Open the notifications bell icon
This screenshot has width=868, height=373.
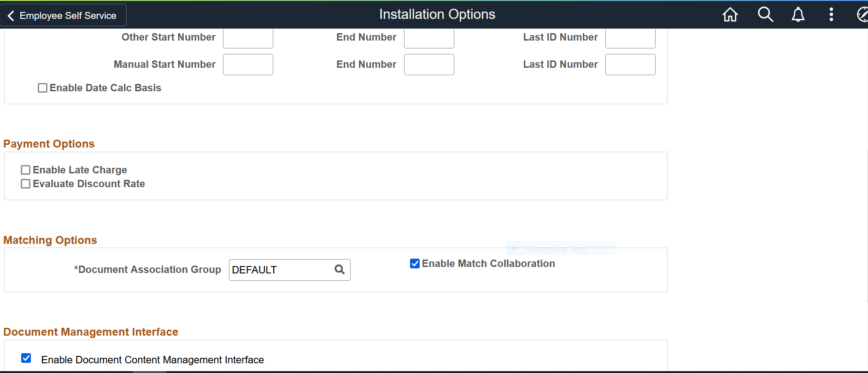(798, 15)
